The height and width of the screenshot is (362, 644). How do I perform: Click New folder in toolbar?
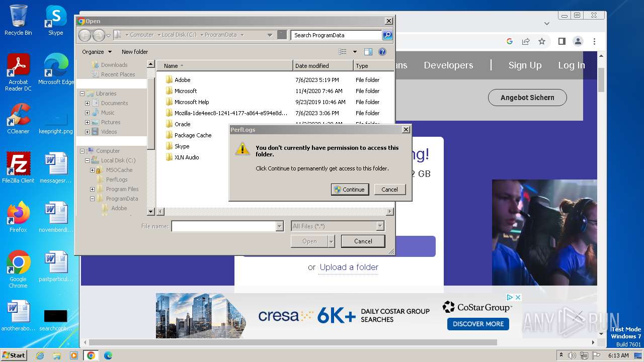(x=135, y=52)
